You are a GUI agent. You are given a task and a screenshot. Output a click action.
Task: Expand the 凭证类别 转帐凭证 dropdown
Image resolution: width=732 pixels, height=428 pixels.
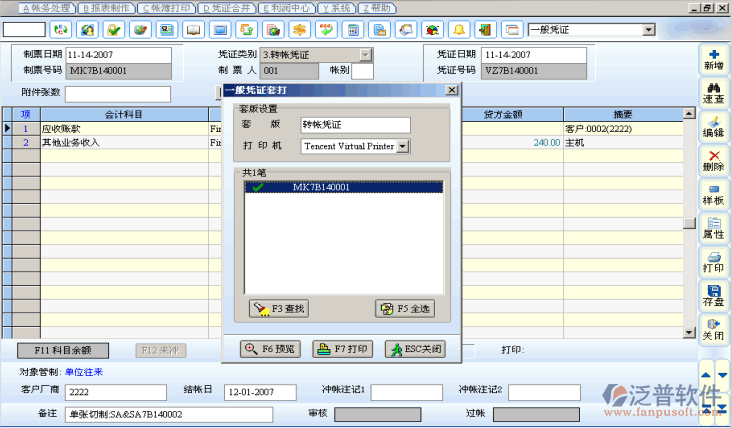coord(366,55)
